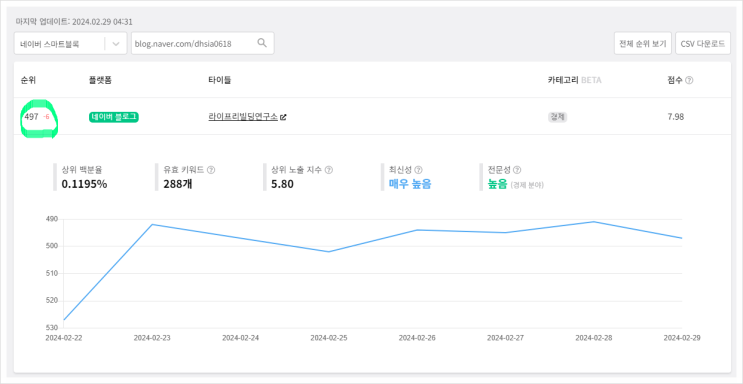Click the 매우 높음 recency value
743x384 pixels.
click(410, 184)
